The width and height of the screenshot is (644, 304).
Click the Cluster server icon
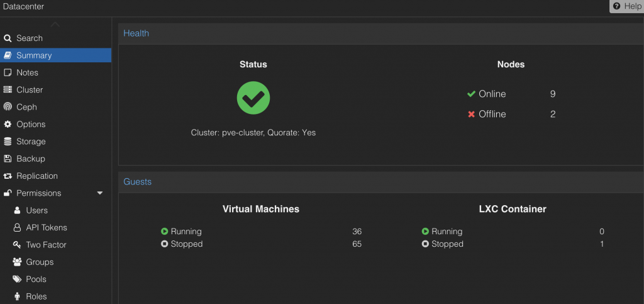[8, 90]
